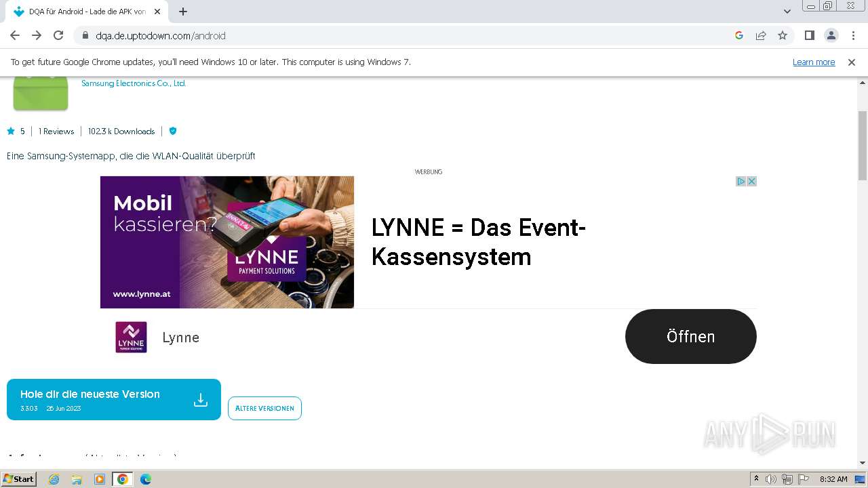Switch to Chrome in the taskbar

(x=122, y=479)
